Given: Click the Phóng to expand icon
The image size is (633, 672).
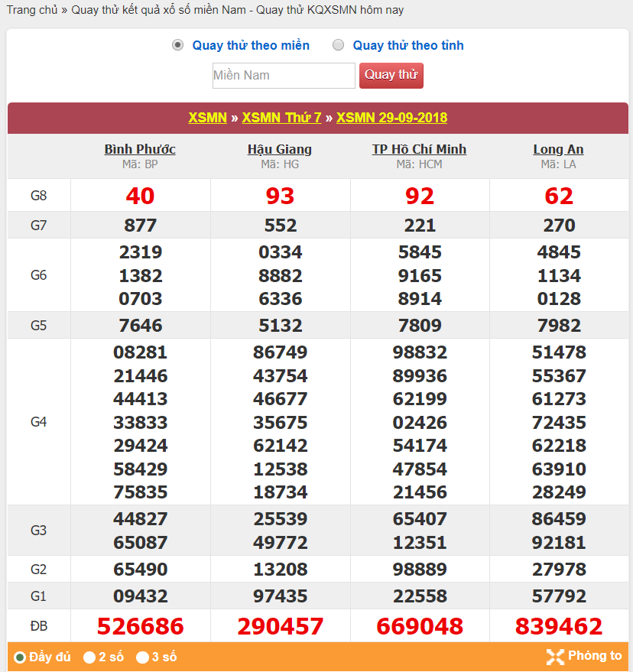Looking at the screenshot, I should tap(555, 656).
